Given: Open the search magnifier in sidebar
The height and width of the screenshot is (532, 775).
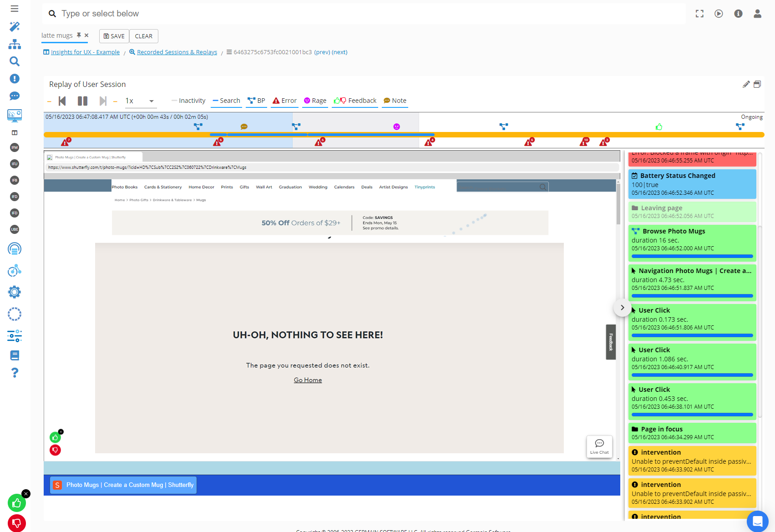Looking at the screenshot, I should click(15, 61).
